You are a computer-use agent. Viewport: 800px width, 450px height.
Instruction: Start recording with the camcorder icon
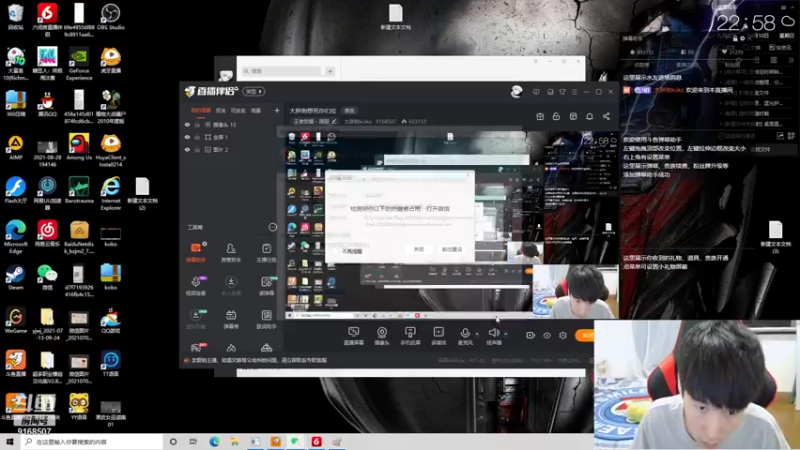(x=531, y=335)
